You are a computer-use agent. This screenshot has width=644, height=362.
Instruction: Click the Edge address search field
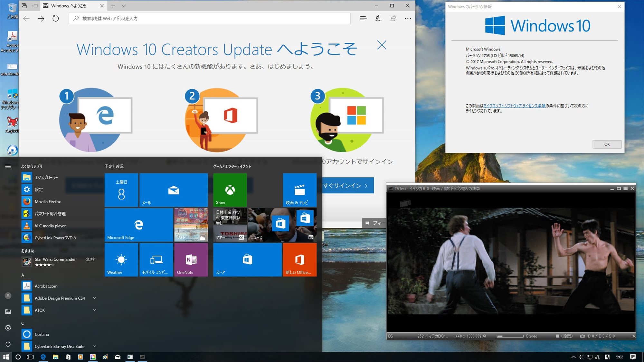209,18
